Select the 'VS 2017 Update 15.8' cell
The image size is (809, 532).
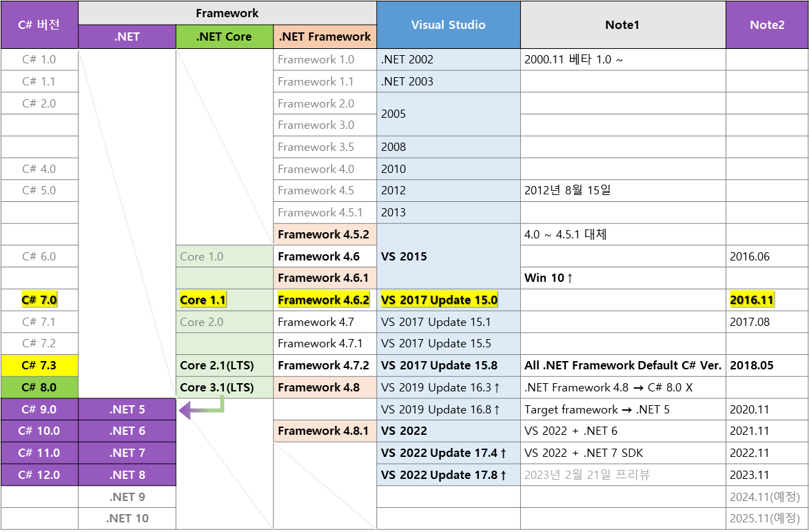click(x=449, y=365)
